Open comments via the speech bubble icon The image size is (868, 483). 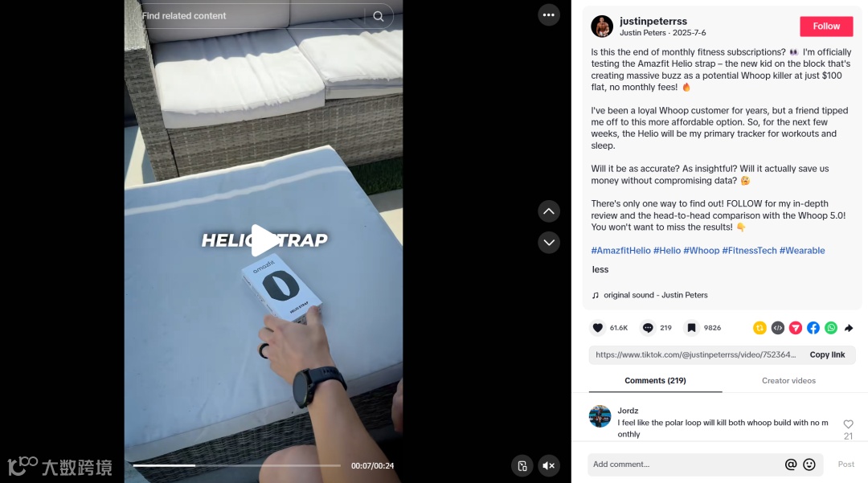pyautogui.click(x=648, y=328)
